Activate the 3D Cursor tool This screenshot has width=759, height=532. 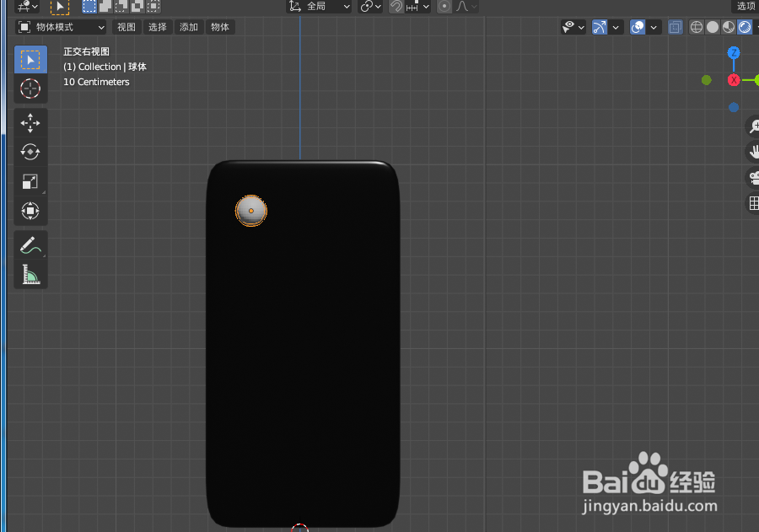pos(30,89)
